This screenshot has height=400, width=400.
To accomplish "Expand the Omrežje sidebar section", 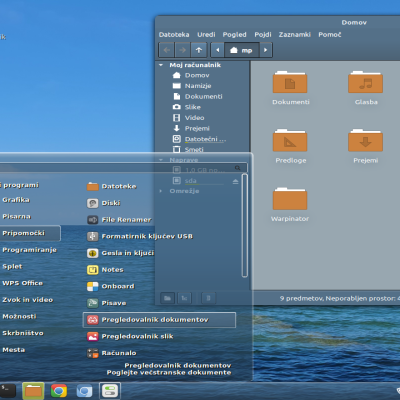I will click(161, 191).
